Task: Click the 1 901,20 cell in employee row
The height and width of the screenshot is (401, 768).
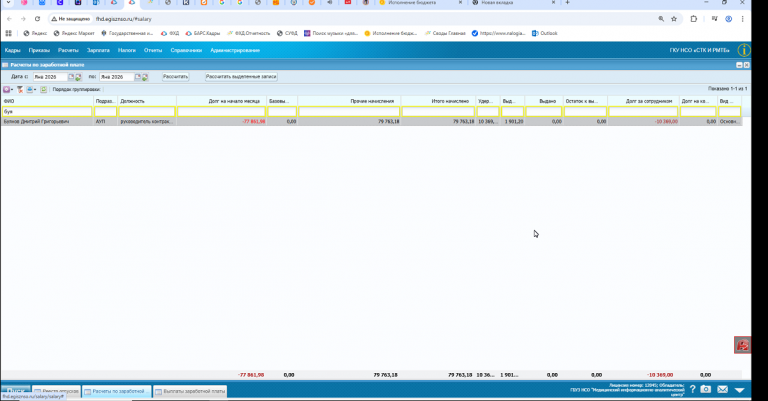Action: [x=514, y=121]
